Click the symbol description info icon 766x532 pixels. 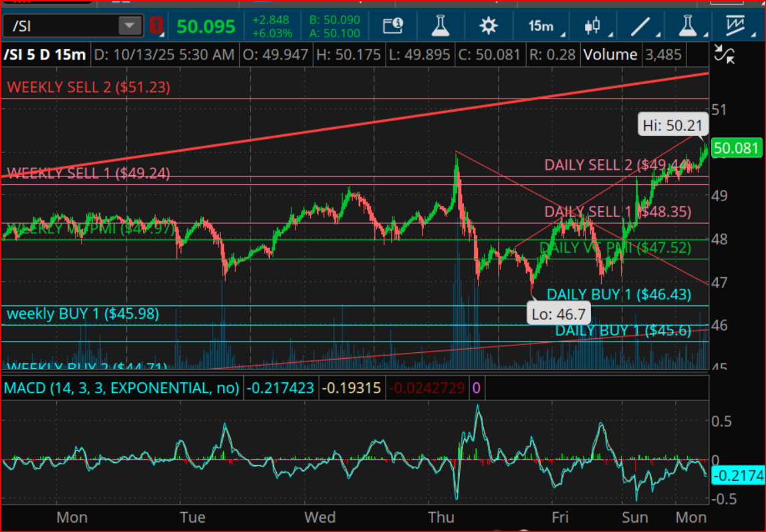pos(392,26)
